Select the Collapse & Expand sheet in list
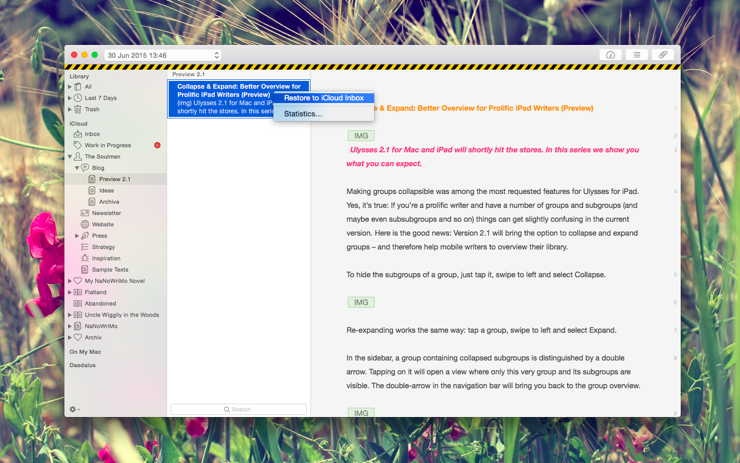Image resolution: width=740 pixels, height=463 pixels. [238, 99]
